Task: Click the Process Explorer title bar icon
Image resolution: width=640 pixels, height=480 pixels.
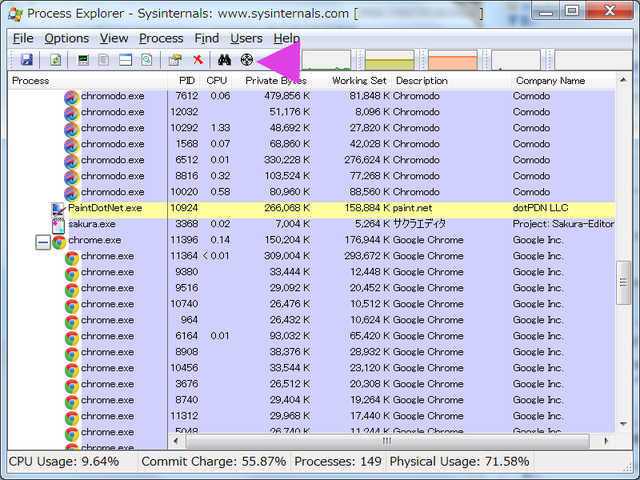Action: pyautogui.click(x=16, y=14)
